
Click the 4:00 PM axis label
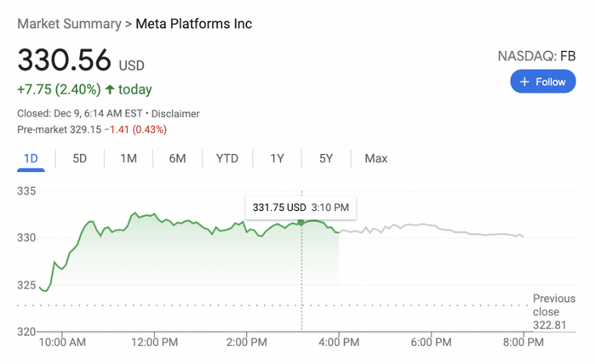(x=339, y=342)
